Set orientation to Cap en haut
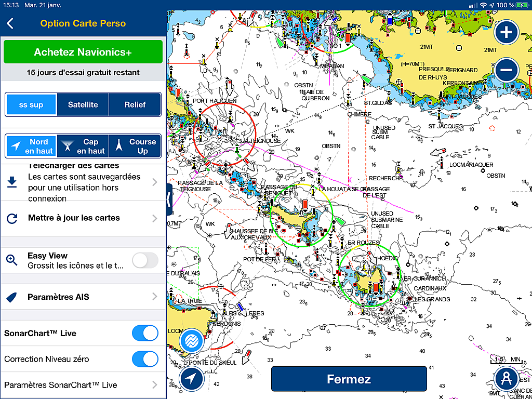 (x=83, y=146)
